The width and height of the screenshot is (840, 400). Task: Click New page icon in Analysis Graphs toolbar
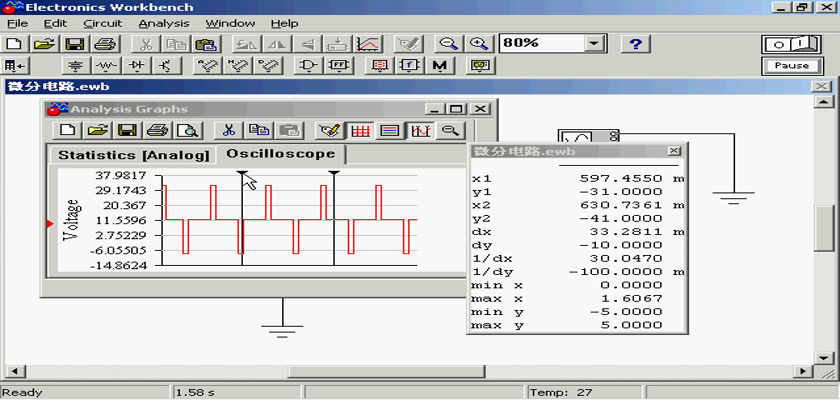point(68,130)
